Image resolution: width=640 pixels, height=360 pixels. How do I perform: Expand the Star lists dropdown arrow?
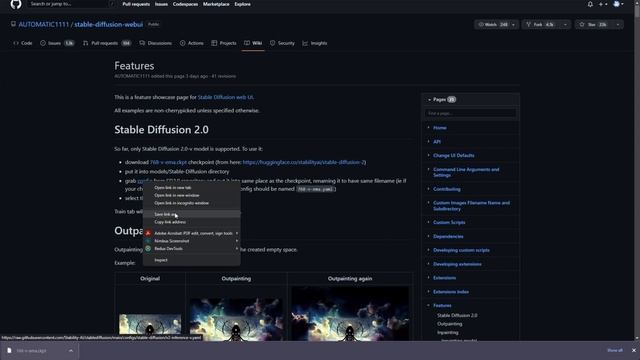(618, 24)
